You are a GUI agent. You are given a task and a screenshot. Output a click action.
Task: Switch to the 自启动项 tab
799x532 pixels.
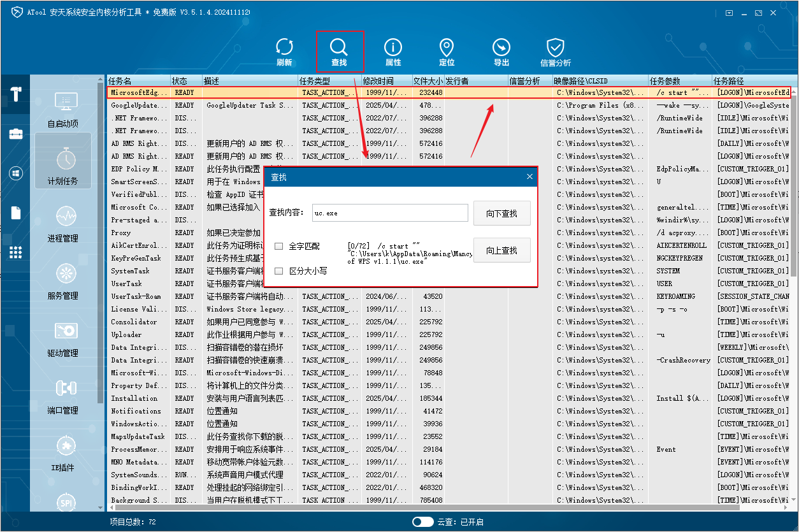click(x=63, y=110)
